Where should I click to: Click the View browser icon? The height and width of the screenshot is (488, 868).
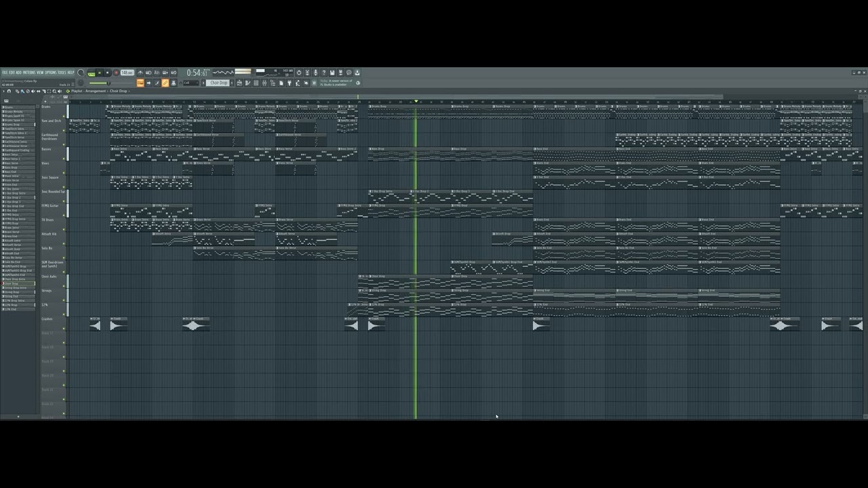pyautogui.click(x=273, y=83)
